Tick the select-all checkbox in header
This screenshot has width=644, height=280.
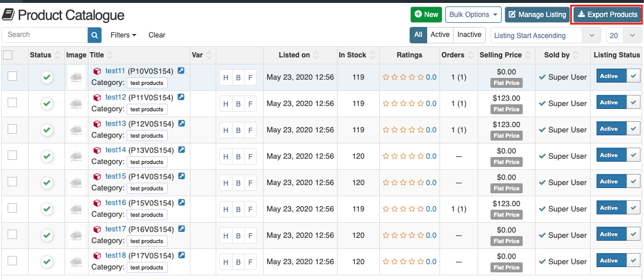click(x=8, y=55)
